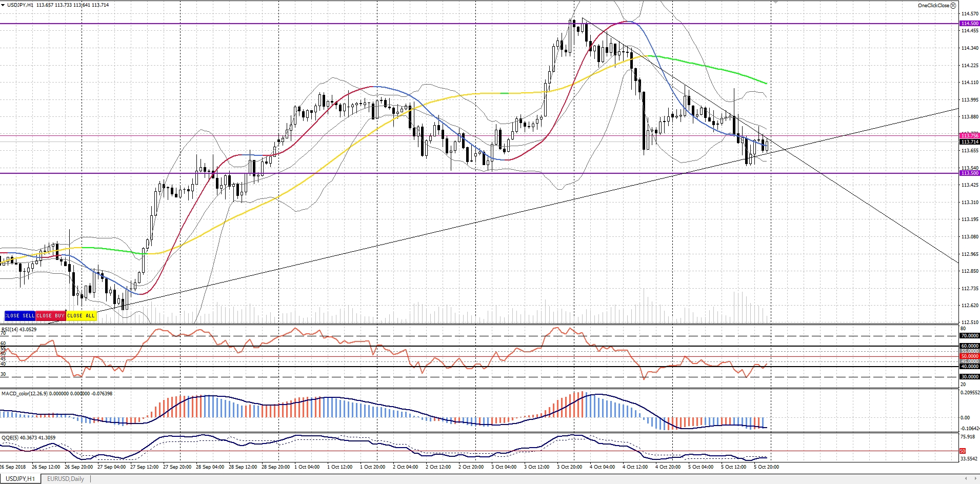
Task: Click the 5 Oct 20:00 time axis label
Action: [766, 467]
